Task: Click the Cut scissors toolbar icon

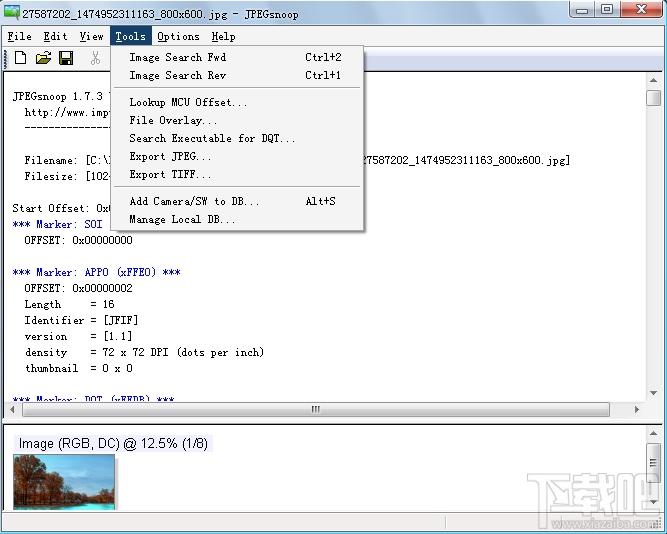Action: coord(95,57)
